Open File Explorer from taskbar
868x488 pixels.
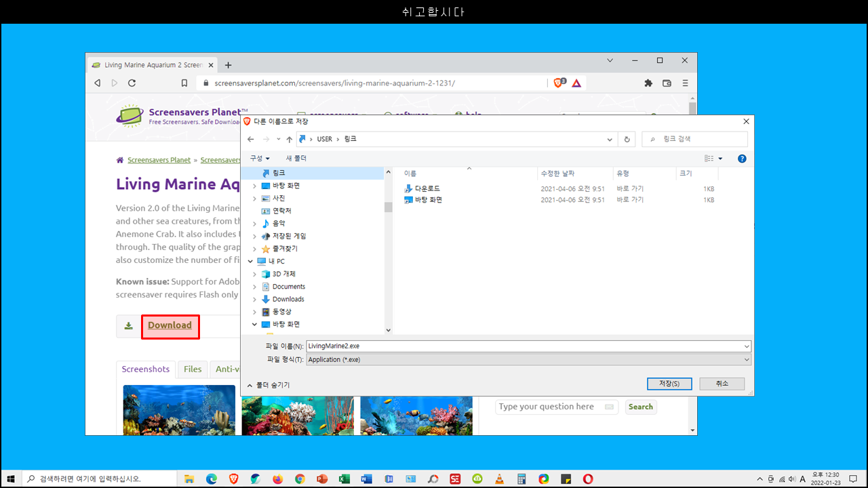(x=189, y=479)
